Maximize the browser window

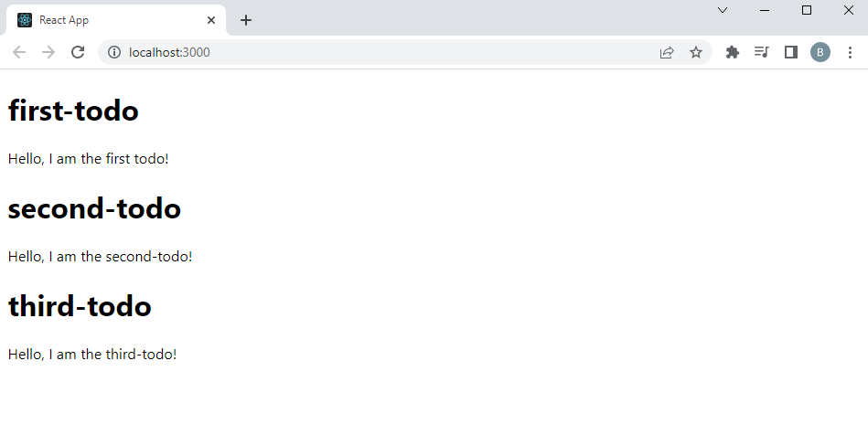(807, 10)
